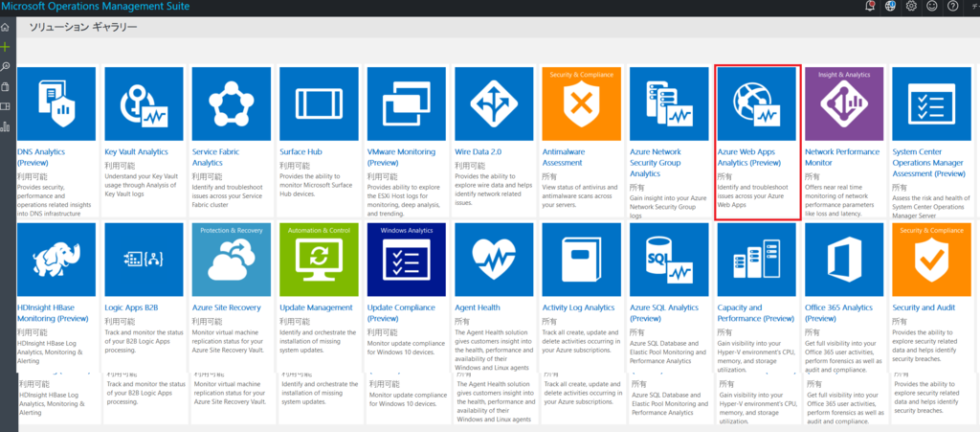Open the clipboard icon in left sidebar
This screenshot has width=980, height=432.
point(5,86)
